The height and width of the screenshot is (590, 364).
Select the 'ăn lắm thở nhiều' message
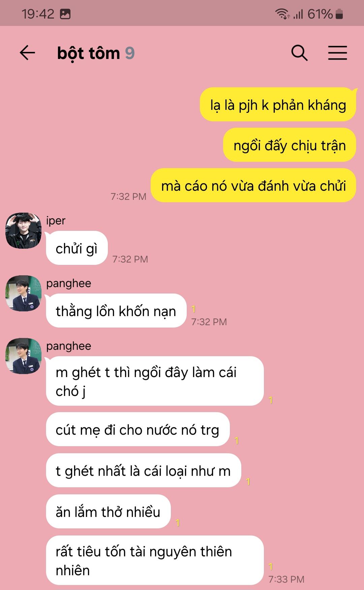pos(108,511)
